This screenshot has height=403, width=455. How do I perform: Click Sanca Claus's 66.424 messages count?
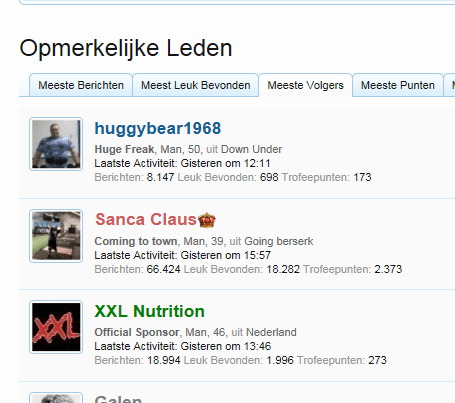pyautogui.click(x=163, y=269)
